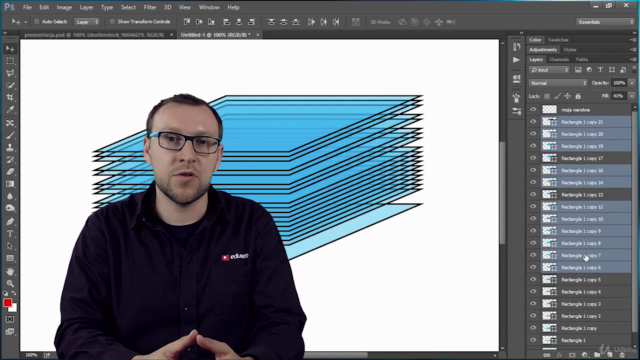Select the Gradient tool
Image resolution: width=640 pixels, height=360 pixels.
tap(10, 184)
